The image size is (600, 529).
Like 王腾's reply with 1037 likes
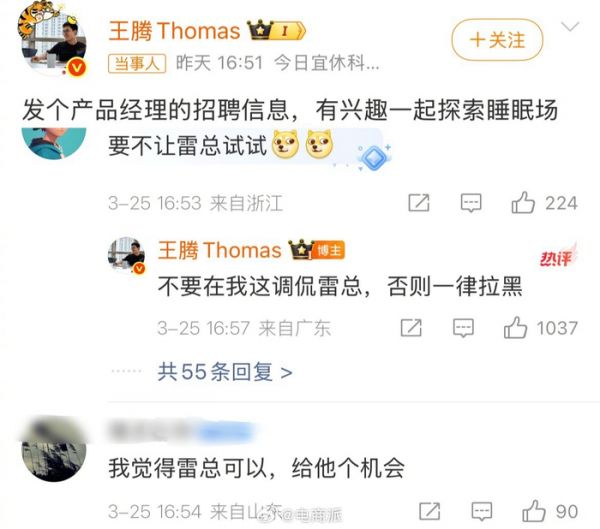click(515, 328)
